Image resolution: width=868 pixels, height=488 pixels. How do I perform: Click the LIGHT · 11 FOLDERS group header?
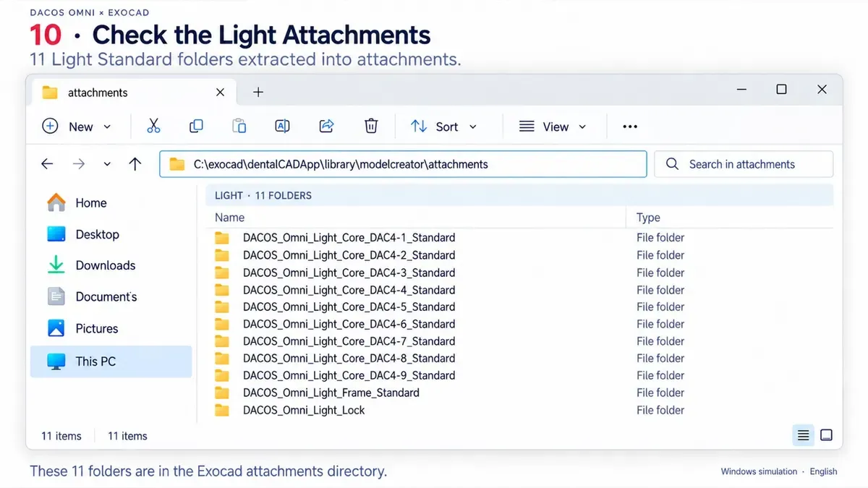[519, 195]
